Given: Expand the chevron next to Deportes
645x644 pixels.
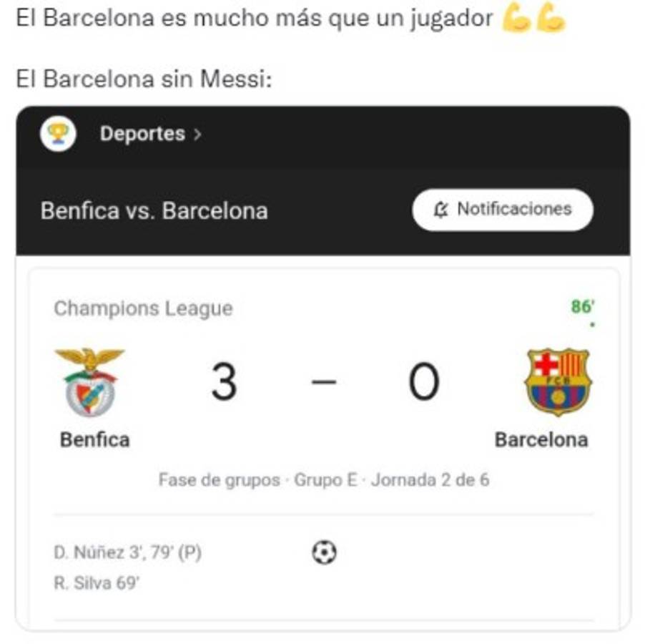Looking at the screenshot, I should click(x=197, y=135).
